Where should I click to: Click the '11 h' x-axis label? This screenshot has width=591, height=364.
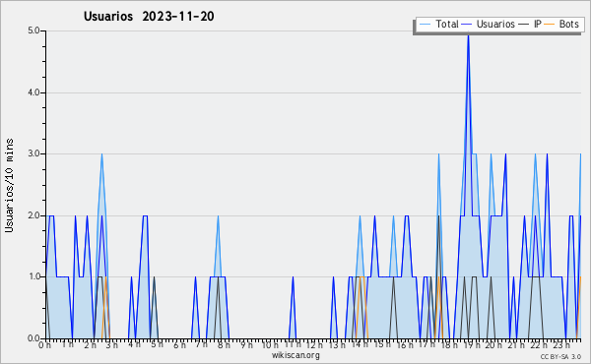[293, 344]
